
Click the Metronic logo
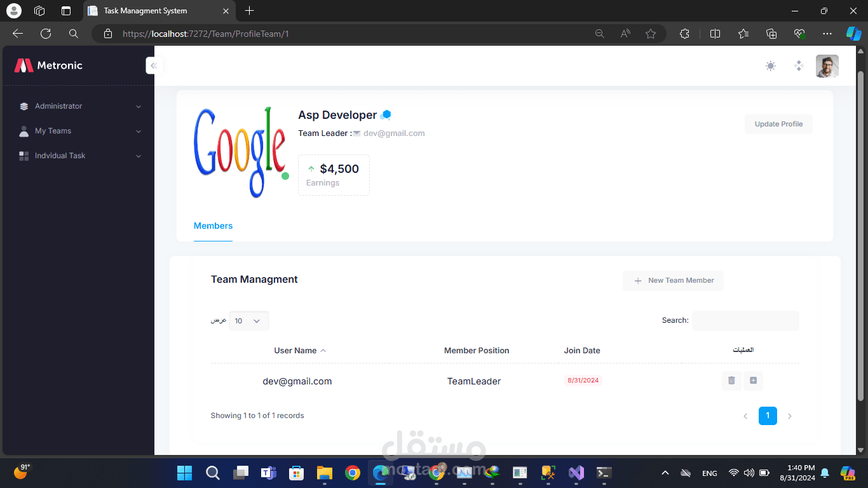pos(48,65)
